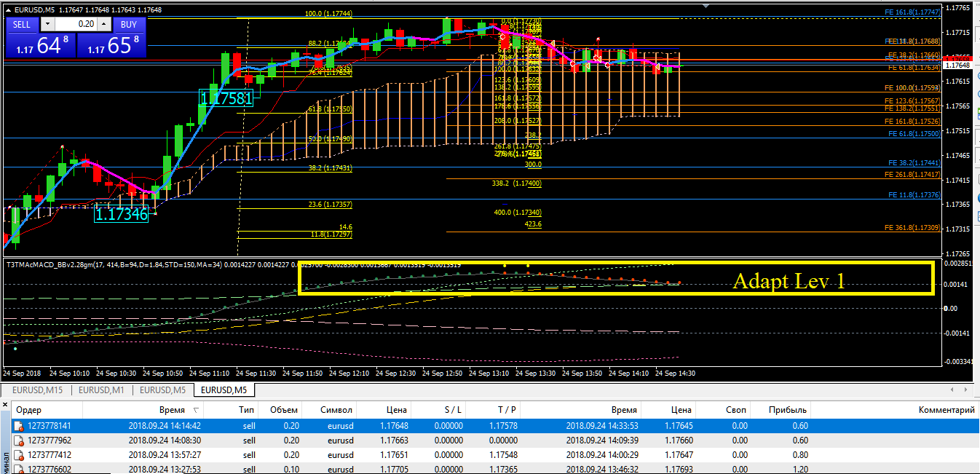
Task: Click the current price marker 1.17648
Action: (x=957, y=66)
